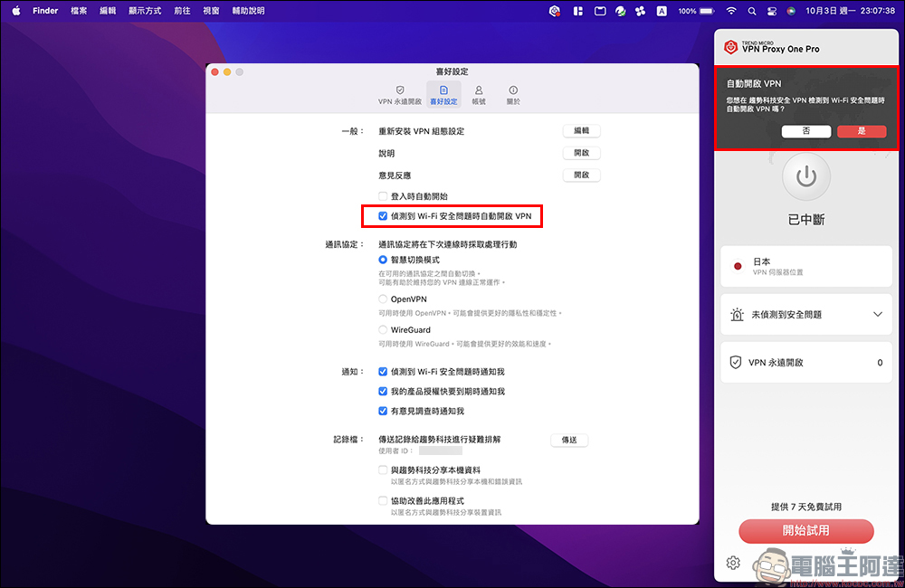Image resolution: width=905 pixels, height=588 pixels.
Task: Click the VPN 永遠開啟 shield icon
Action: pyautogui.click(x=736, y=362)
